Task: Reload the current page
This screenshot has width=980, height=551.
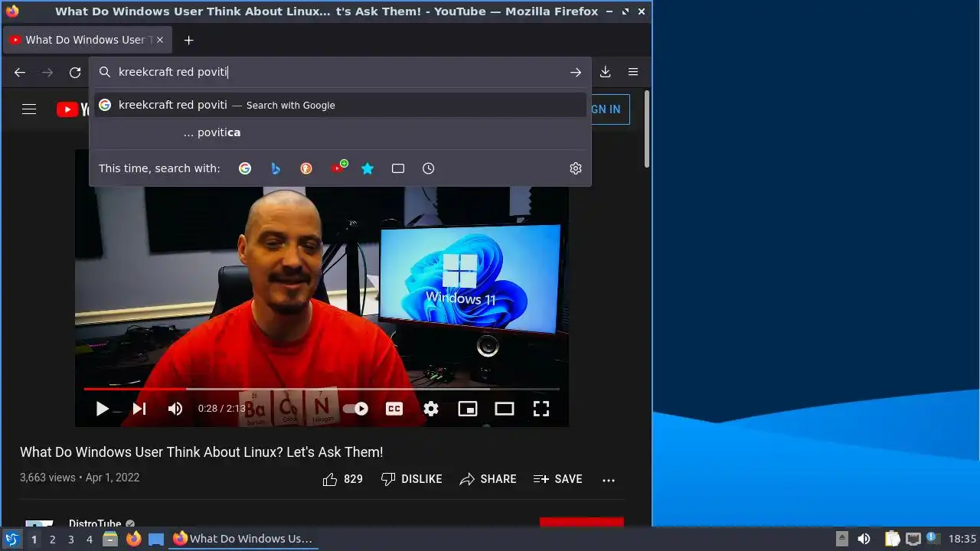Action: [x=75, y=72]
